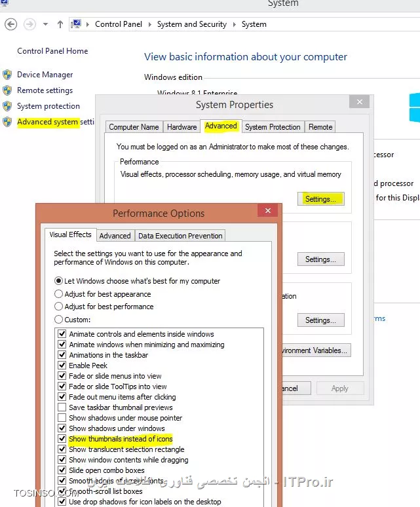The image size is (420, 507).
Task: Click shield icon next to Remote settings
Action: 7,90
